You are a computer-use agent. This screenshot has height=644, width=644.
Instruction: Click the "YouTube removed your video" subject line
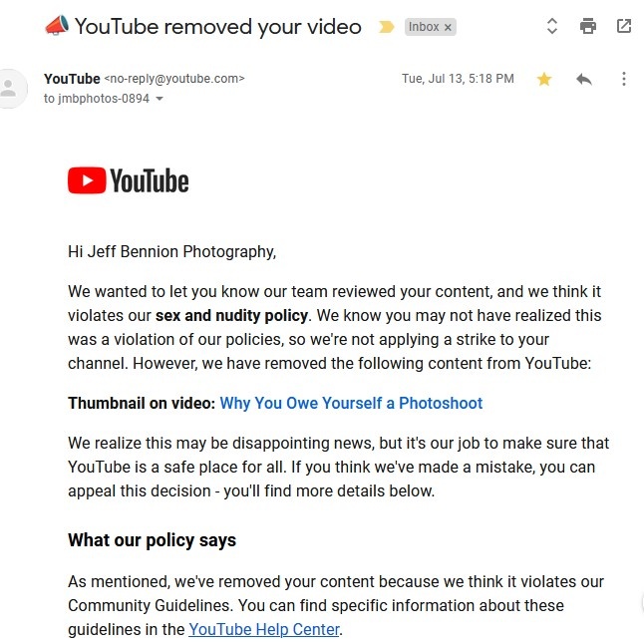[217, 27]
